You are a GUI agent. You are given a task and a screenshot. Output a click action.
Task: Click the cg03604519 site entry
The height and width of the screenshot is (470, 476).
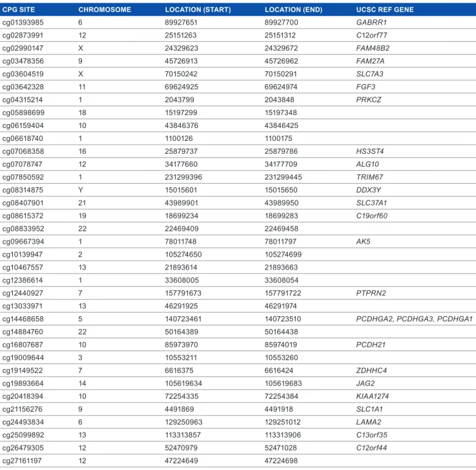[23, 74]
